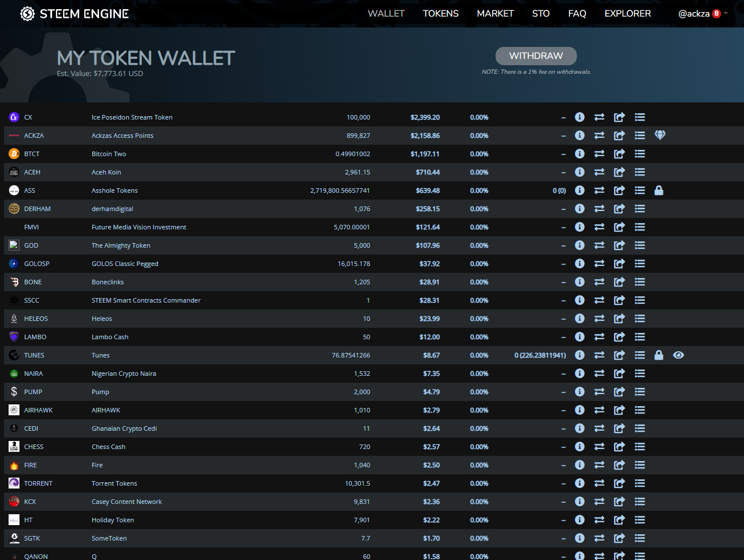Click the 'GOLOS Classic Pegged' token name

125,264
